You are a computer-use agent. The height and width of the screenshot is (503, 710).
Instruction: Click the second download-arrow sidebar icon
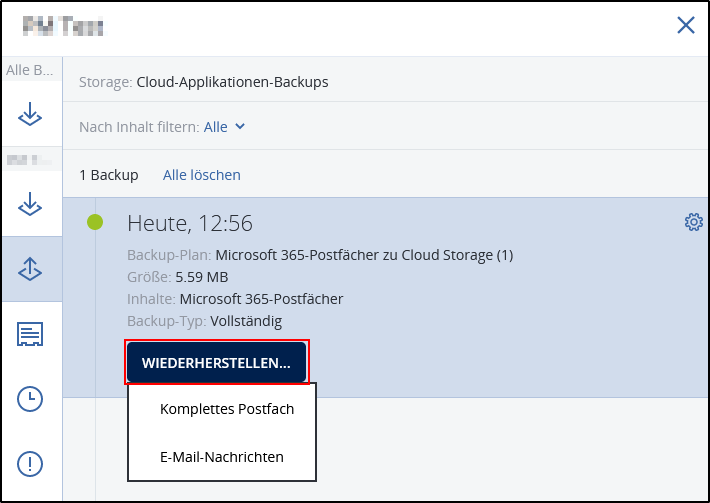point(31,203)
